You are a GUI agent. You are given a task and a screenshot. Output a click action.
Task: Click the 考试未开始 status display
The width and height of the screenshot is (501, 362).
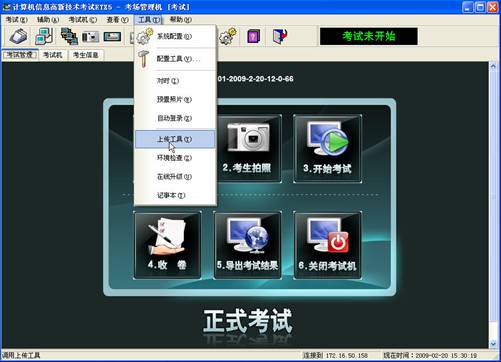(369, 36)
